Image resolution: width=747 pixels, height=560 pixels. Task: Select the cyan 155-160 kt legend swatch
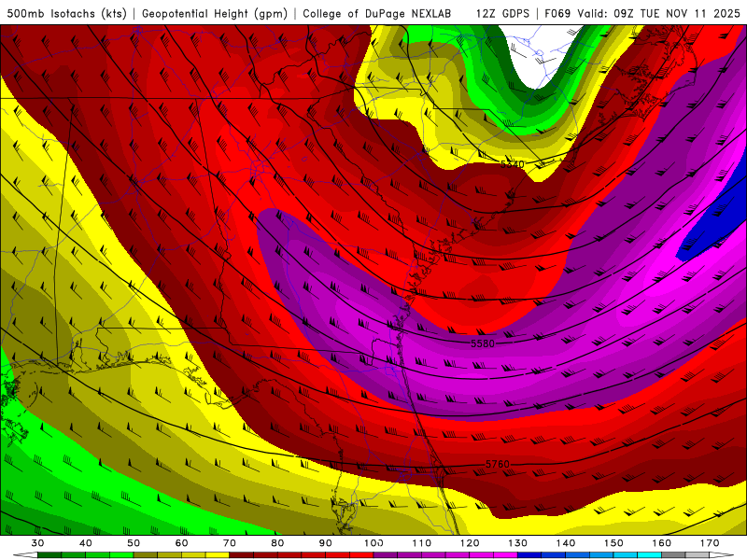pyautogui.click(x=649, y=554)
